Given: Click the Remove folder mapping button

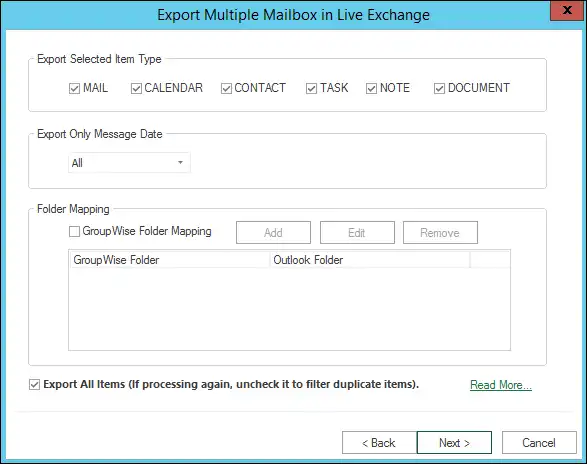Looking at the screenshot, I should pos(440,233).
